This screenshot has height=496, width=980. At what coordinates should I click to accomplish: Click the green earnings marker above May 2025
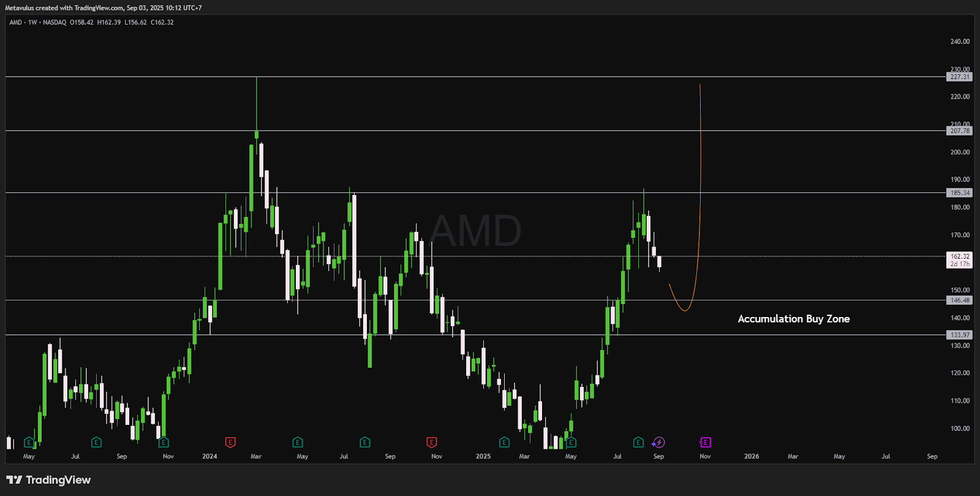click(x=571, y=442)
